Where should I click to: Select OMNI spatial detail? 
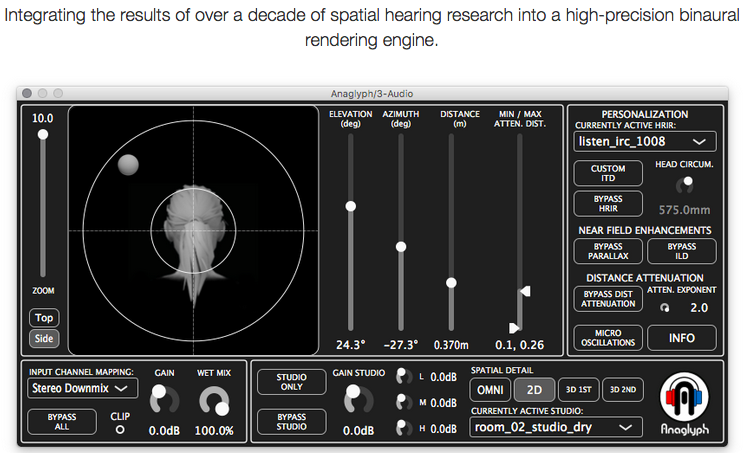pos(490,390)
